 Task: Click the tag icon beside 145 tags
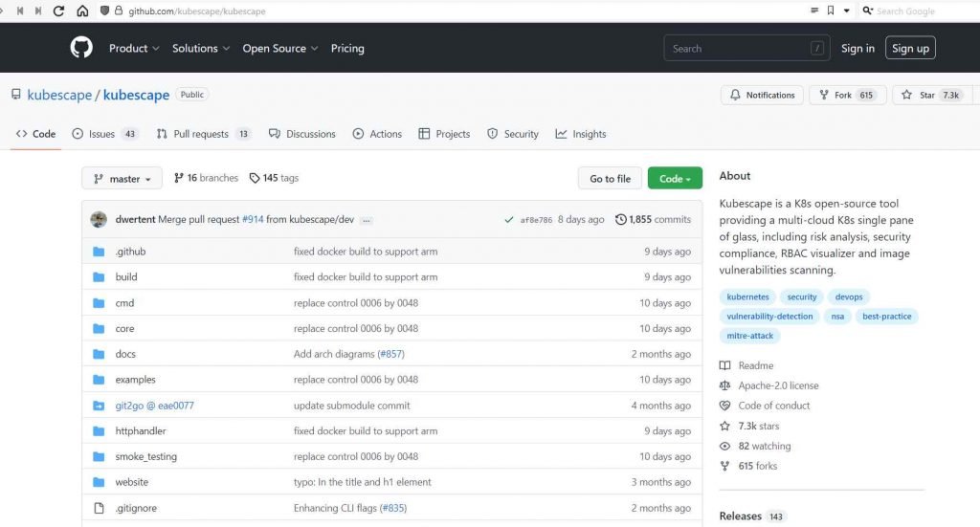coord(255,178)
